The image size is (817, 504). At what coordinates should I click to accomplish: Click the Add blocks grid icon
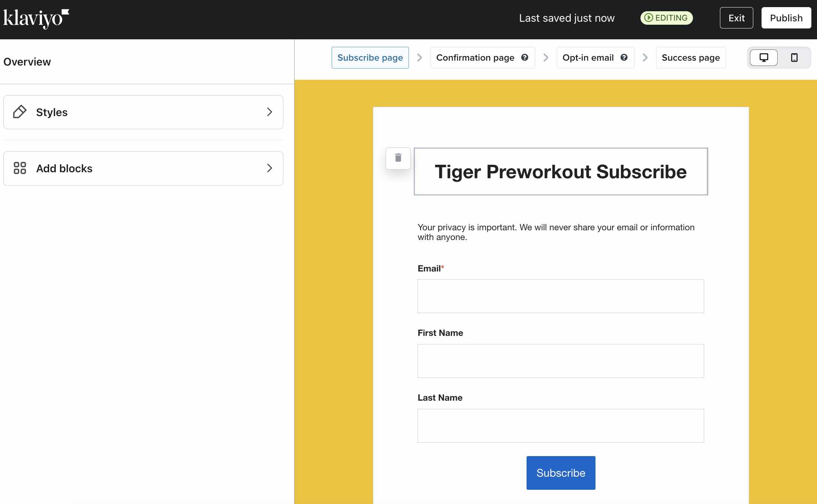(x=19, y=168)
